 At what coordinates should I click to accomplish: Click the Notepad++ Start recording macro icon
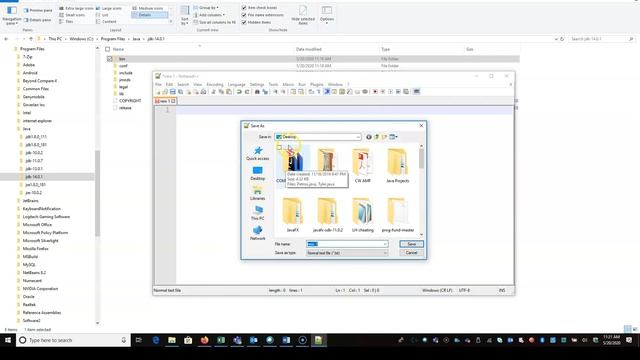(x=375, y=92)
